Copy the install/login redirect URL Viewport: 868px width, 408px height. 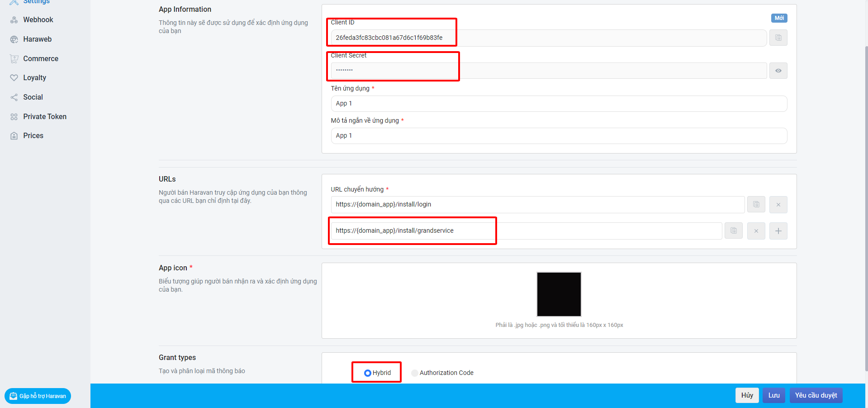756,205
